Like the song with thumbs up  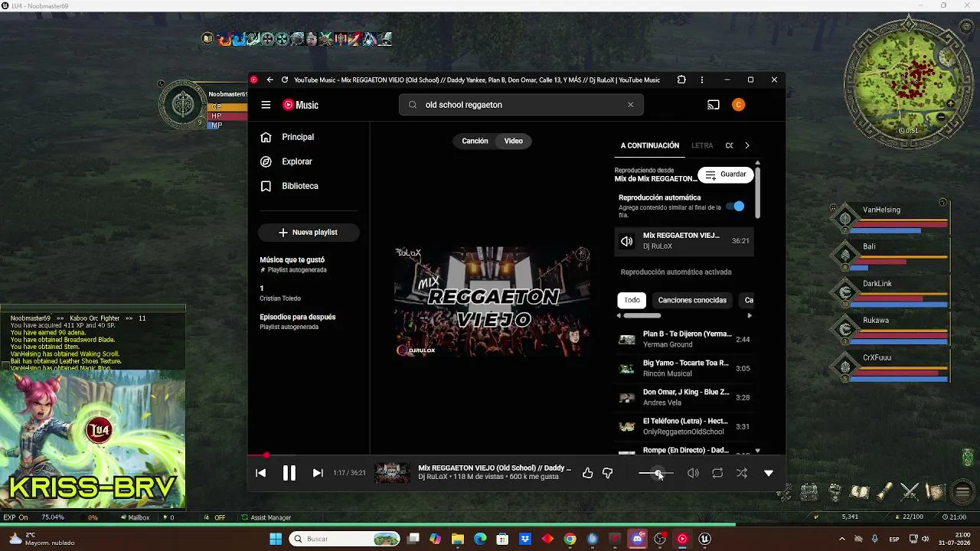pyautogui.click(x=587, y=473)
